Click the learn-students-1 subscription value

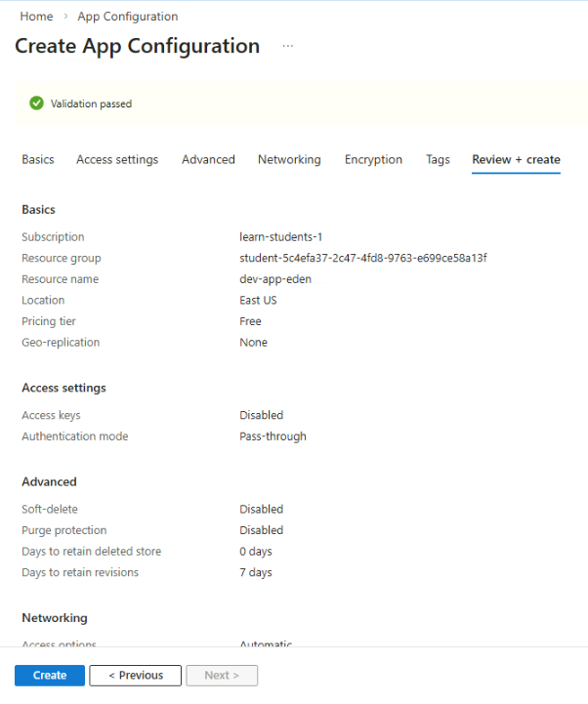281,237
